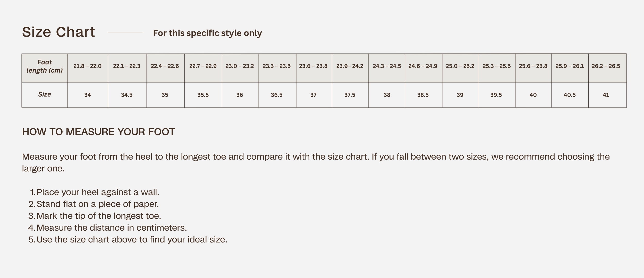Click the 'For this specific style only' text

coord(207,33)
